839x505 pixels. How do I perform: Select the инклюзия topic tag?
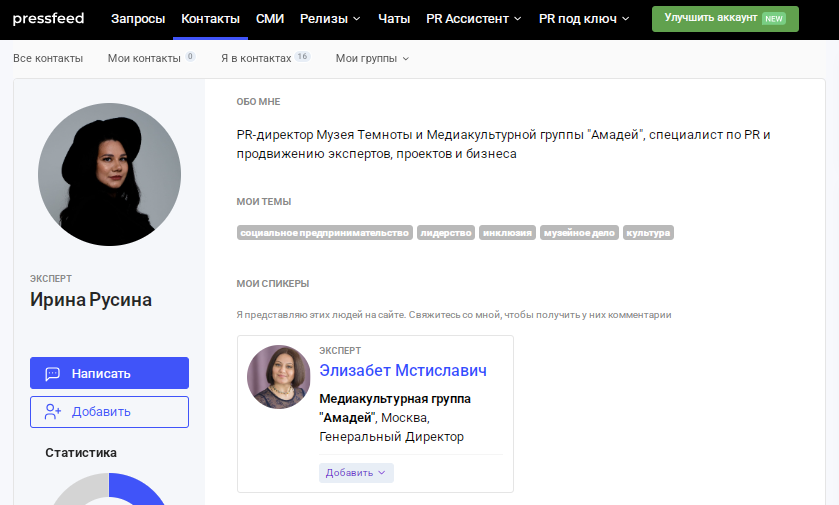507,233
